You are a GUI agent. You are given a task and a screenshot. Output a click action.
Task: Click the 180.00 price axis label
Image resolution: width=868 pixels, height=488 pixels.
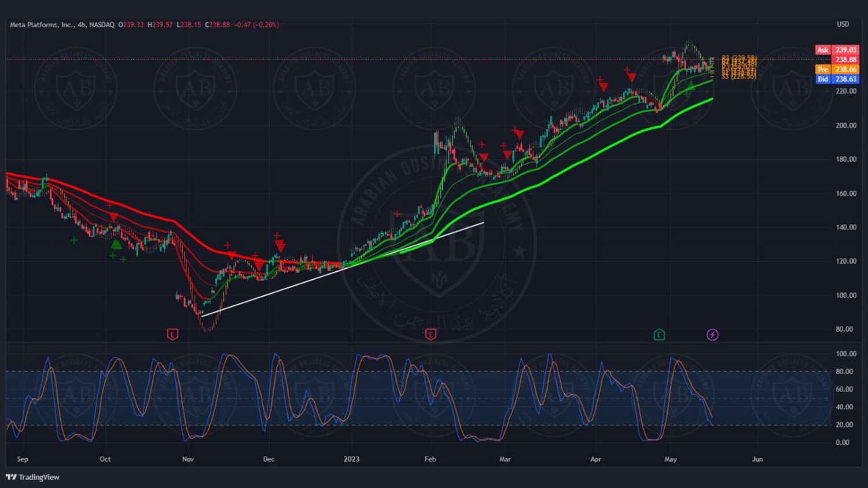coord(845,160)
